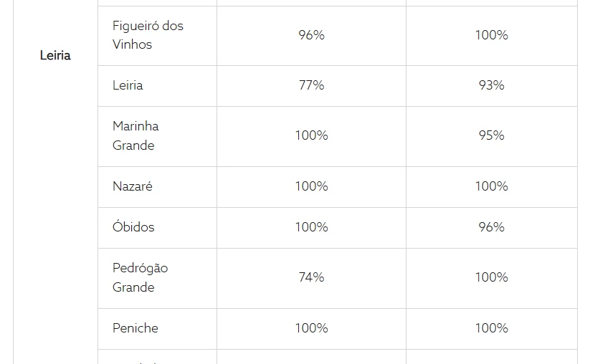Click first 100% in Marinha Grande row
Image resolution: width=590 pixels, height=364 pixels.
pos(311,135)
